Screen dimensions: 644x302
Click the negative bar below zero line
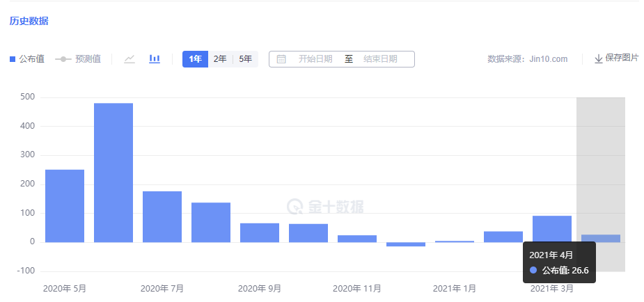pyautogui.click(x=406, y=244)
